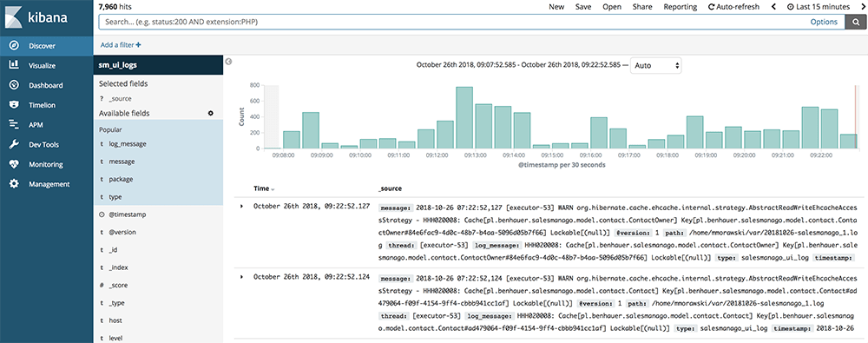Open the Timelion mask icon
This screenshot has height=343, width=868.
click(x=15, y=105)
